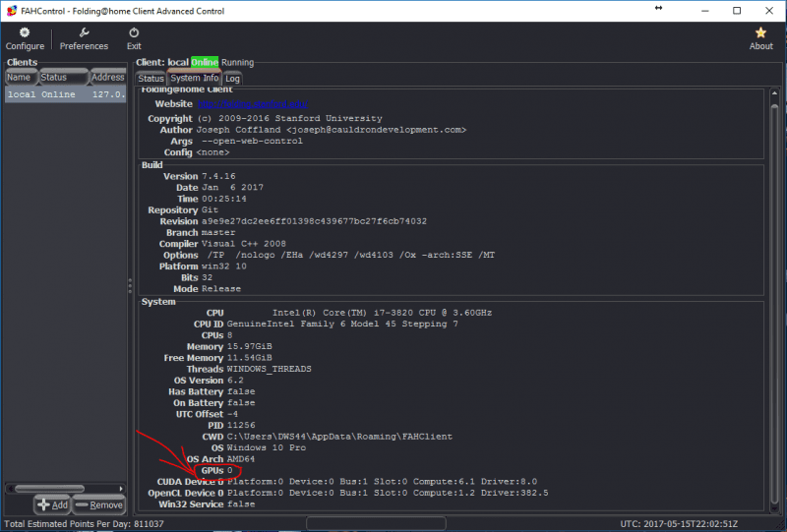Viewport: 787px width, 532px height.
Task: Click the OS value Windows 10 Pro
Action: pyautogui.click(x=266, y=447)
